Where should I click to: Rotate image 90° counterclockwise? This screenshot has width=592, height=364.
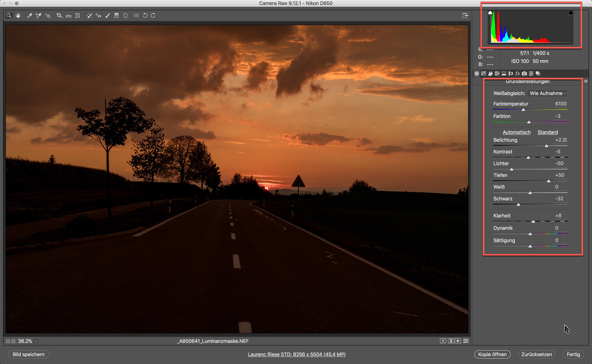145,15
